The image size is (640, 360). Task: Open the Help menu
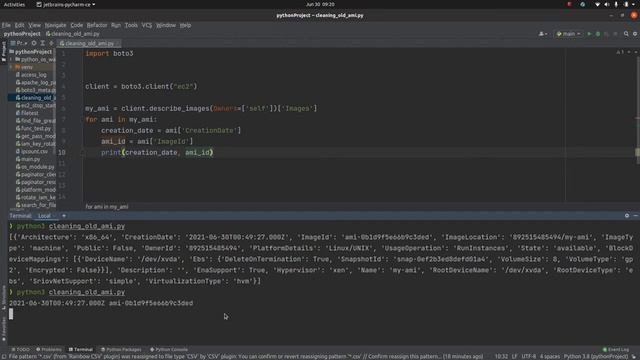(185, 25)
